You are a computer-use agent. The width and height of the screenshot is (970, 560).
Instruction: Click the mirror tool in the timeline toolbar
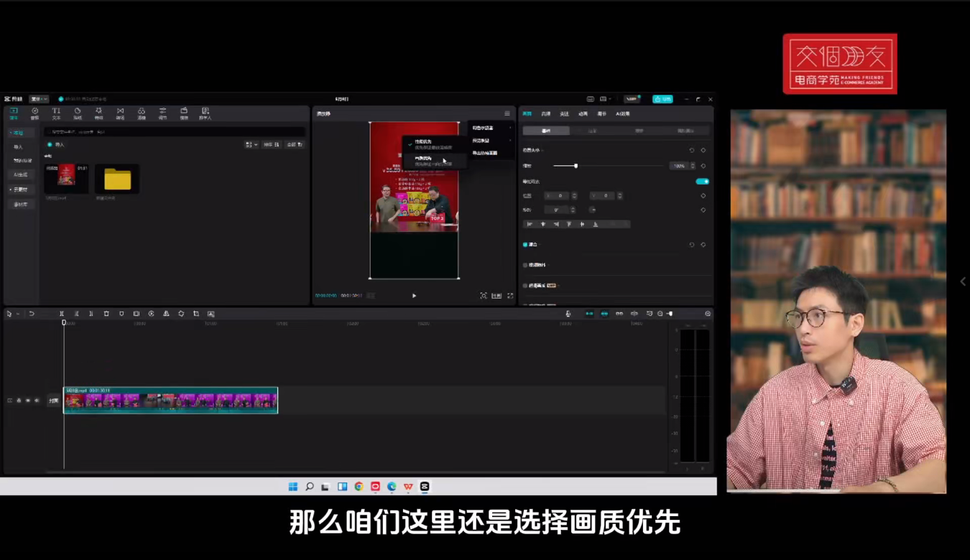click(x=167, y=314)
